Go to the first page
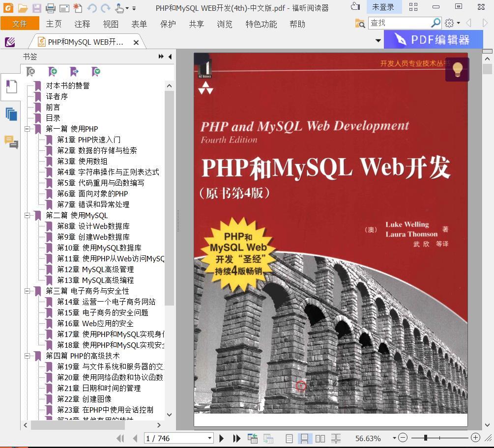494x448 pixels. click(x=120, y=438)
